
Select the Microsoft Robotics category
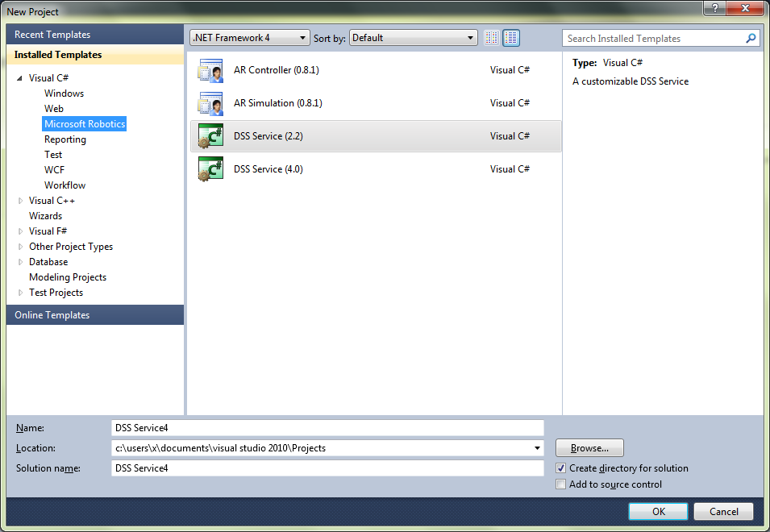(x=85, y=123)
